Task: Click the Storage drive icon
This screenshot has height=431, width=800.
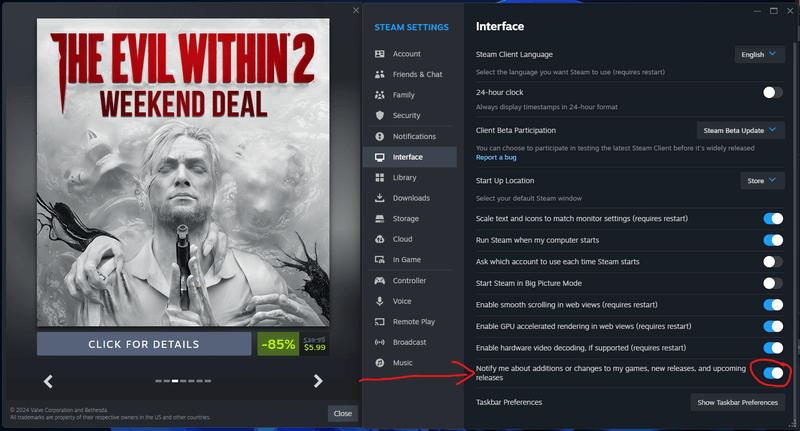Action: pos(380,218)
